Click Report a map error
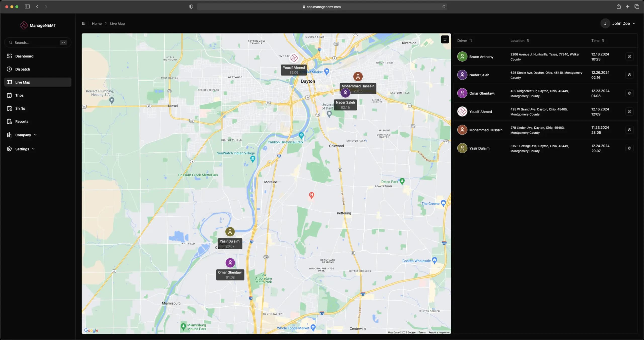 (439, 332)
